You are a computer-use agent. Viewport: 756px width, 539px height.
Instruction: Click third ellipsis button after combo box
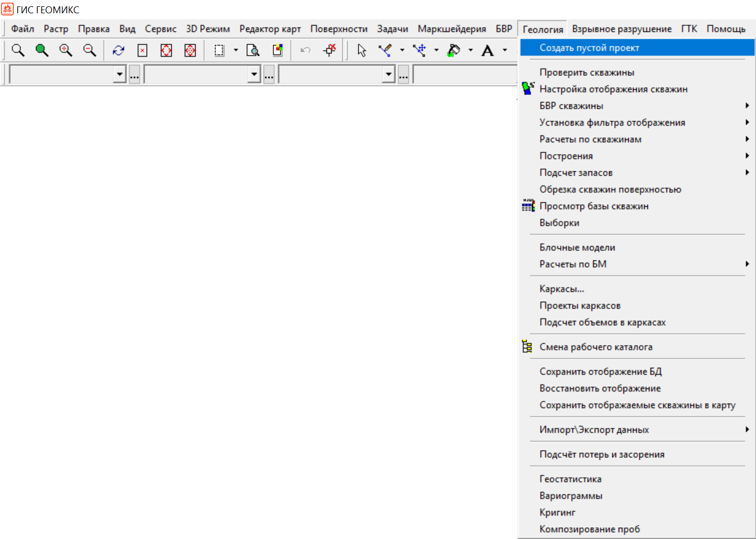(x=404, y=75)
